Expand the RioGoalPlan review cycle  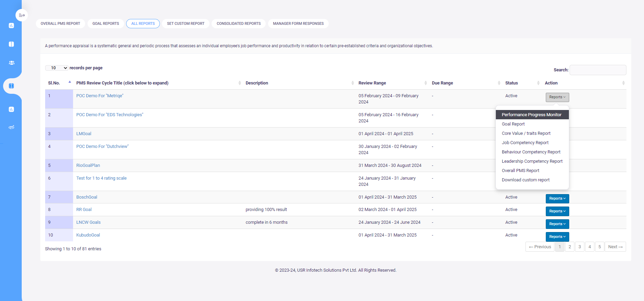(x=88, y=165)
